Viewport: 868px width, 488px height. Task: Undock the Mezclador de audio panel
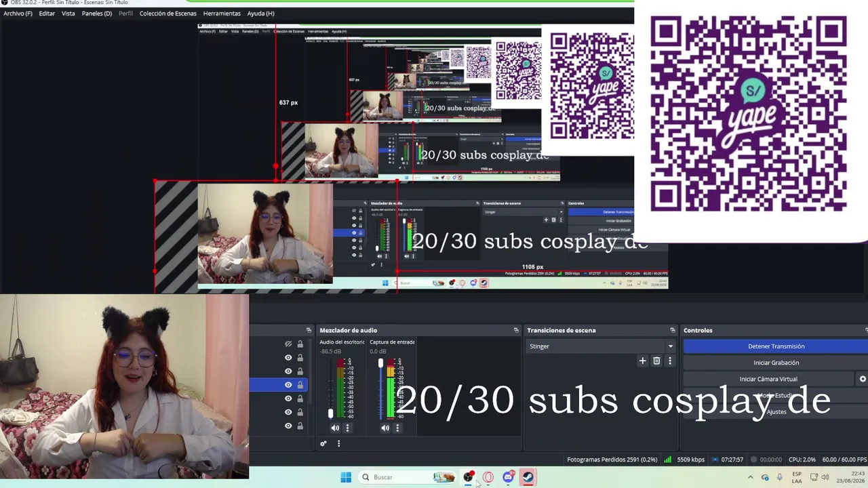tap(516, 330)
